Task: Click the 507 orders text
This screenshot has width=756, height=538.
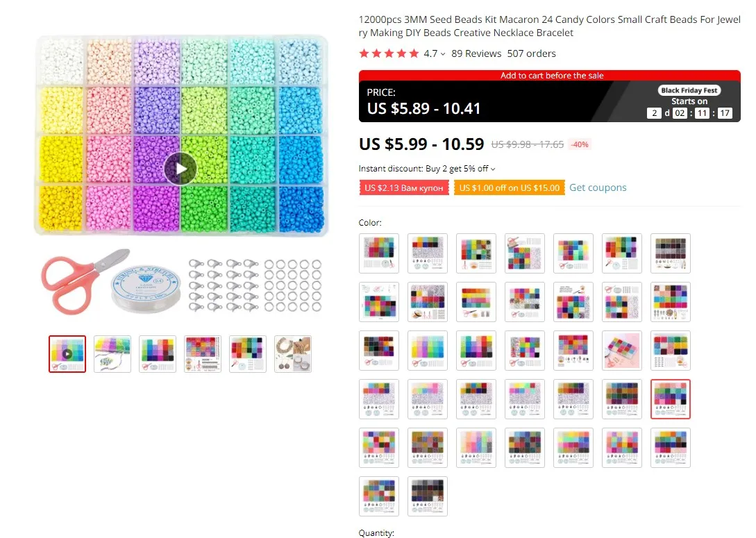Action: point(531,53)
